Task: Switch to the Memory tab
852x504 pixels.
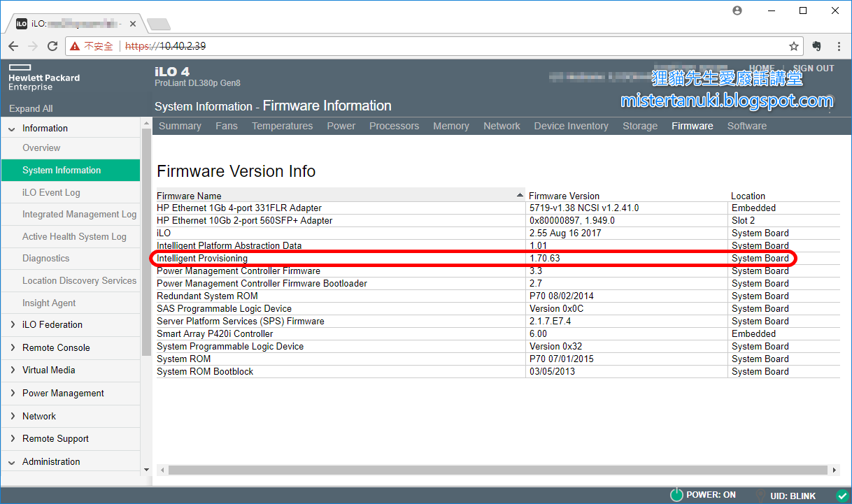Action: (451, 126)
